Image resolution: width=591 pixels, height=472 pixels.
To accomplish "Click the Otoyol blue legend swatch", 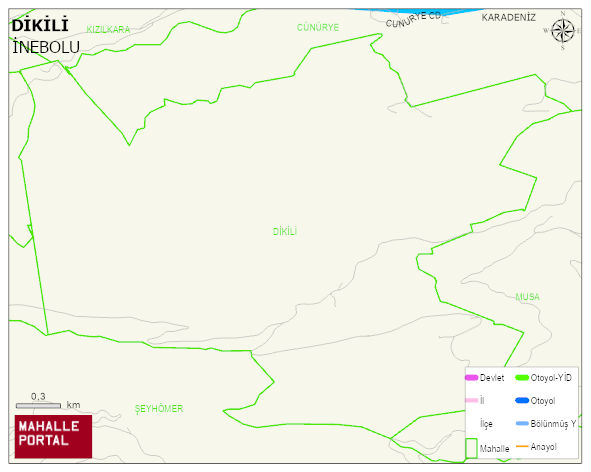I will (522, 400).
